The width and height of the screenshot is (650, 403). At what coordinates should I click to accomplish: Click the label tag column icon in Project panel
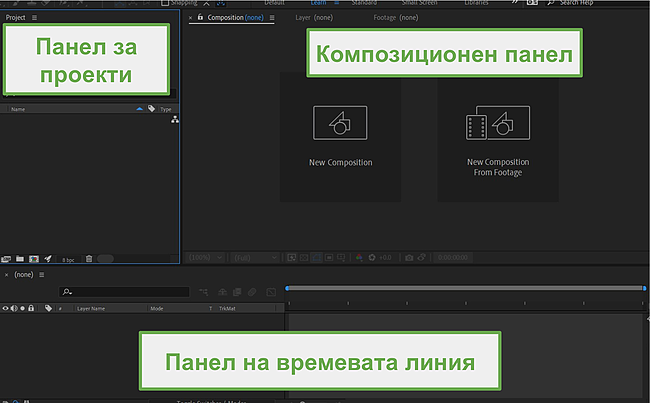[x=151, y=109]
